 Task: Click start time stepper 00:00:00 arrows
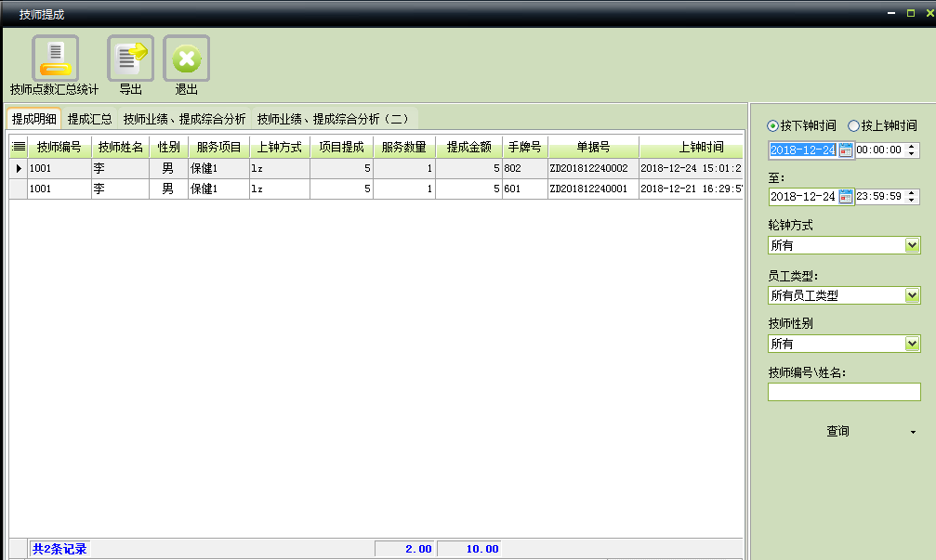click(912, 150)
